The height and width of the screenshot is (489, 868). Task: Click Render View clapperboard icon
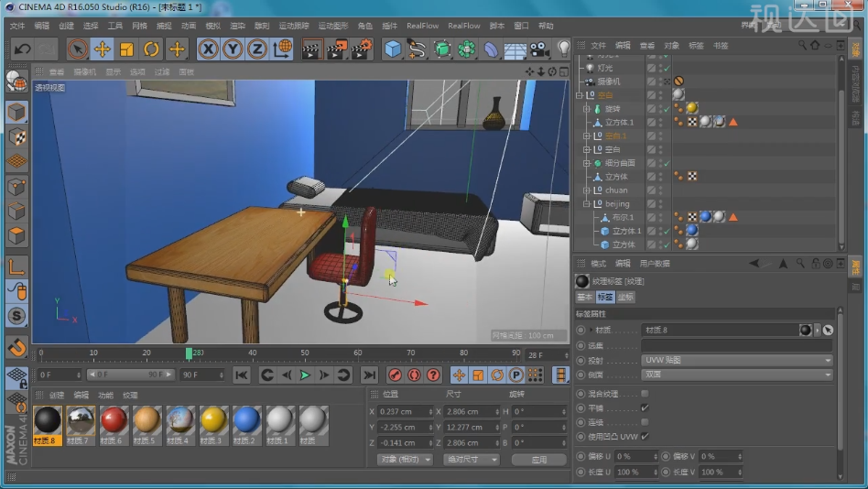311,49
